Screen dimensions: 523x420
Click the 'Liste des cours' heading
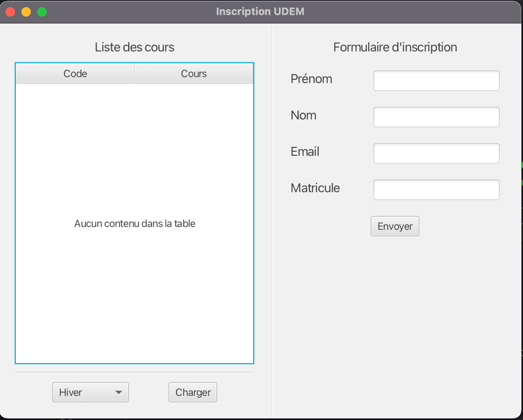[135, 47]
